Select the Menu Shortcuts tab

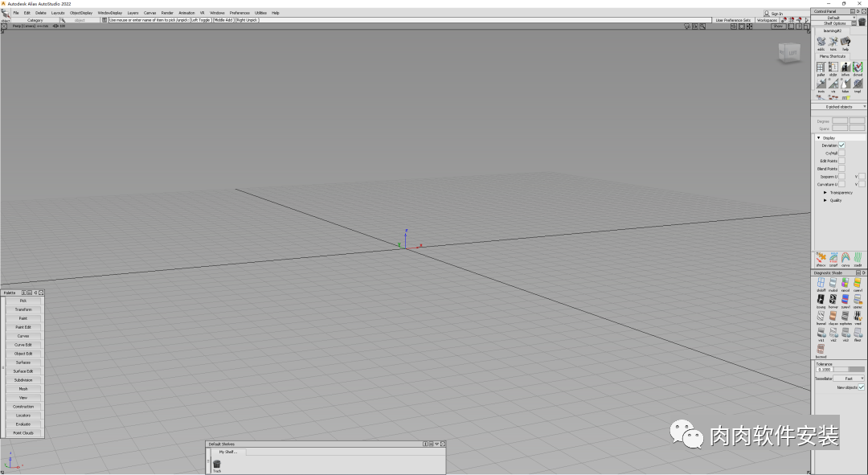point(833,56)
